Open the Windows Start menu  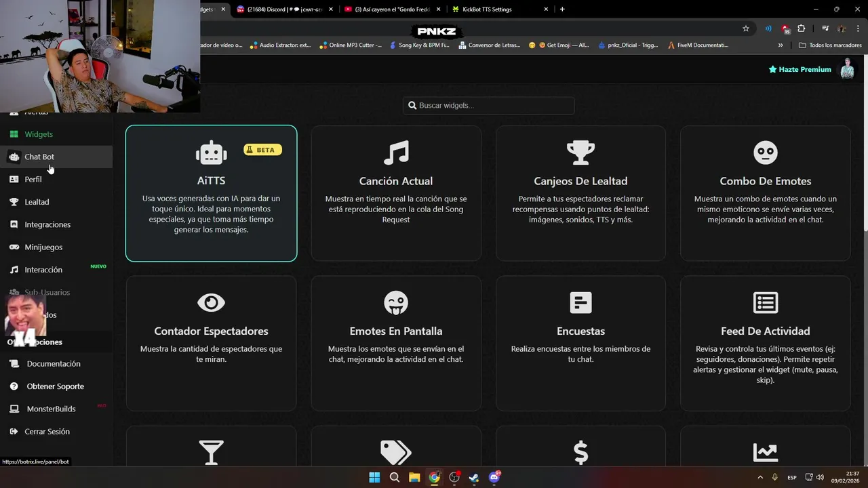[x=374, y=477]
